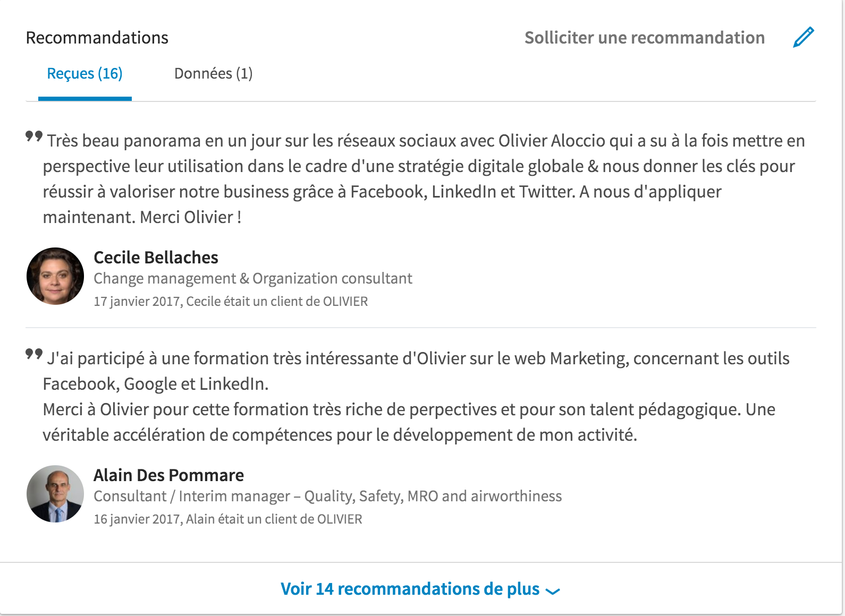Click Solliciter une recommandation

[x=645, y=38]
